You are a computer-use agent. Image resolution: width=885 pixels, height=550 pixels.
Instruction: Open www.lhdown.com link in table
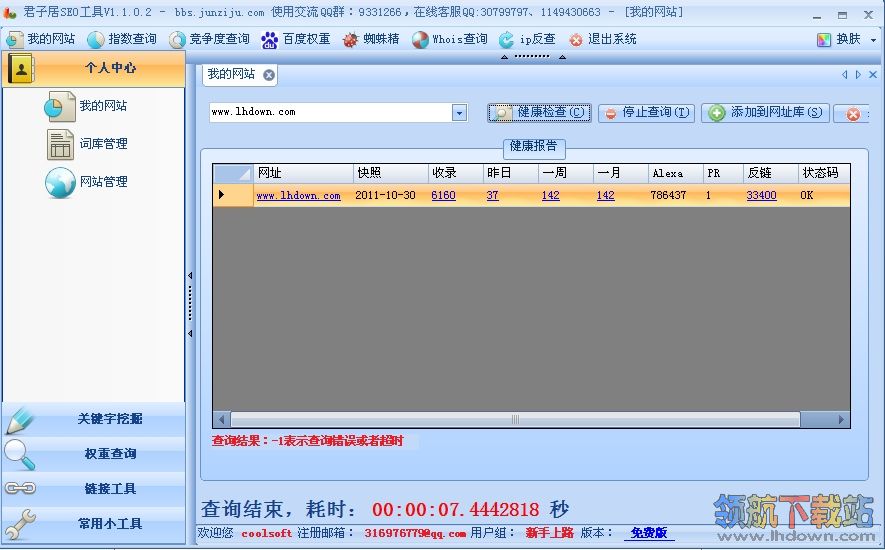pyautogui.click(x=299, y=196)
